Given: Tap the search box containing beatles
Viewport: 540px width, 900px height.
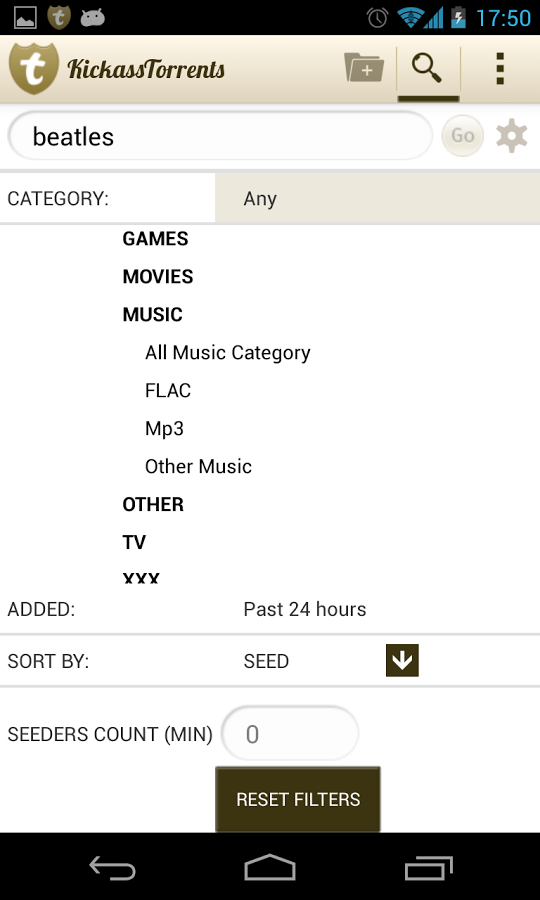Looking at the screenshot, I should (220, 136).
